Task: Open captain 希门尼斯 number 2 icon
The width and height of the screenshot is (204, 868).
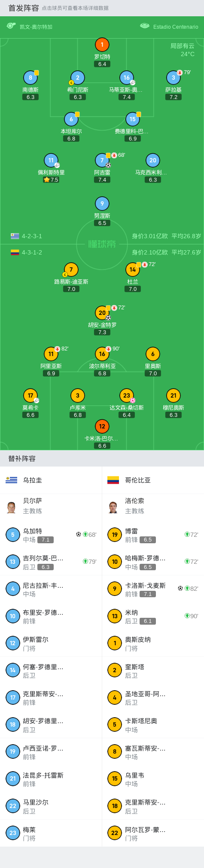Action: 78,78
